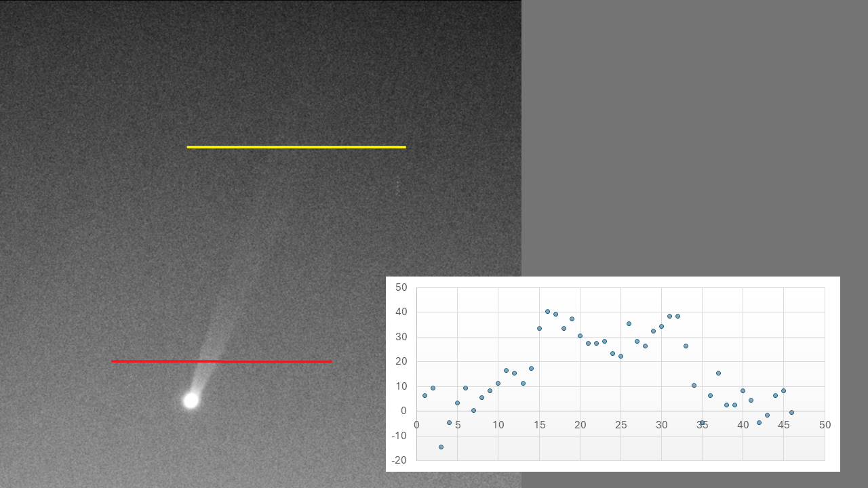Image resolution: width=868 pixels, height=488 pixels.
Task: Click the x-axis label 10
Action: [x=498, y=425]
